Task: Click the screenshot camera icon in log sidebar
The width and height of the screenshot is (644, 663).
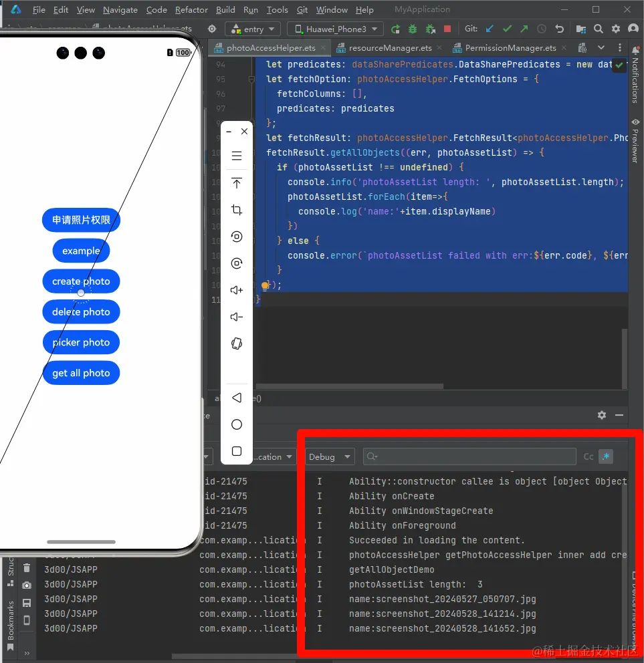Action: pyautogui.click(x=27, y=585)
